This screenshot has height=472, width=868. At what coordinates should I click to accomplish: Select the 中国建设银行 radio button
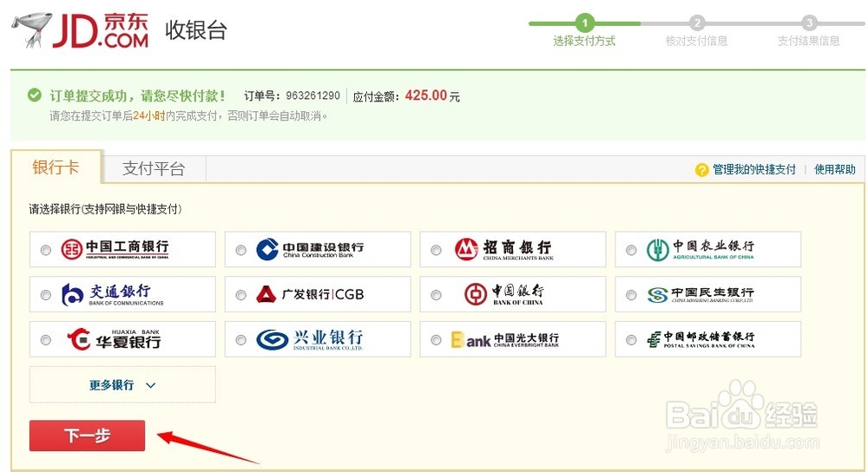[x=240, y=250]
